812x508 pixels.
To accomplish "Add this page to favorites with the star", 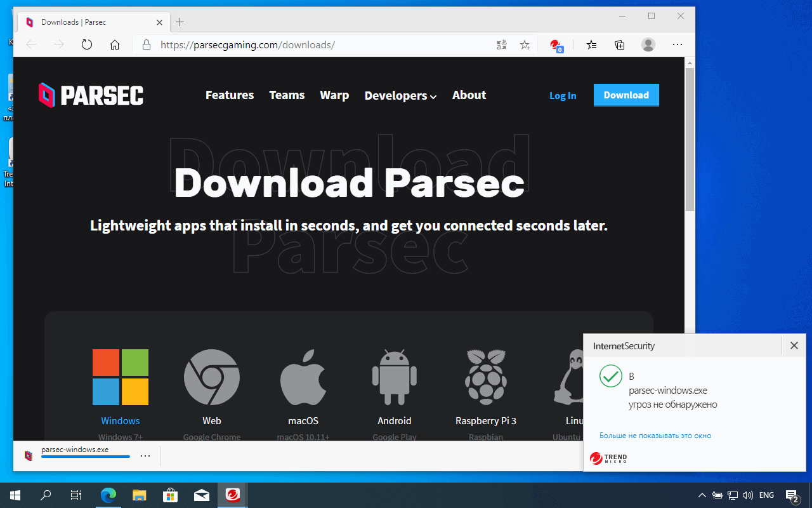I will pyautogui.click(x=525, y=44).
